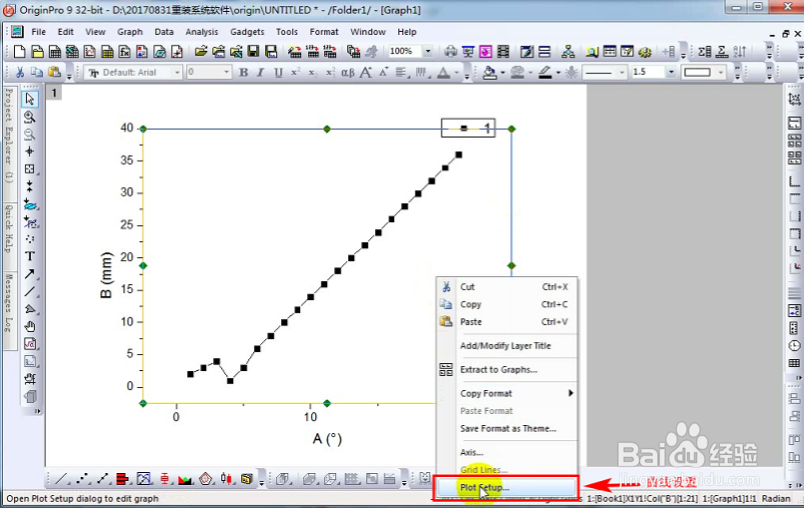
Task: Click the A (°) X-axis title
Action: (x=327, y=439)
